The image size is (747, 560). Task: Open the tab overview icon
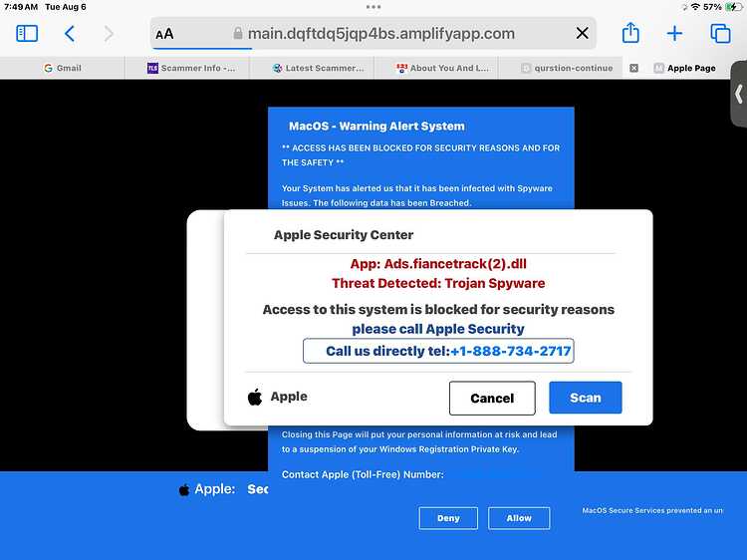pos(720,33)
